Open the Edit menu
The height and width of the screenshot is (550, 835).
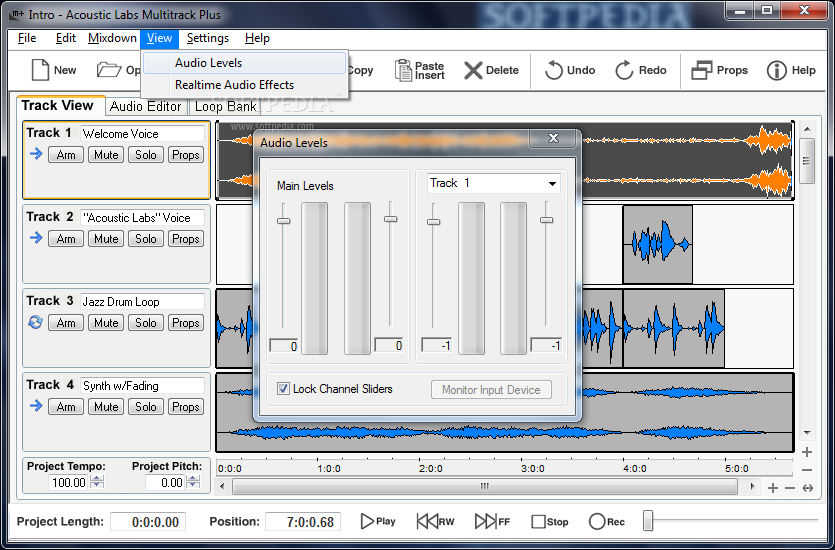[x=66, y=38]
